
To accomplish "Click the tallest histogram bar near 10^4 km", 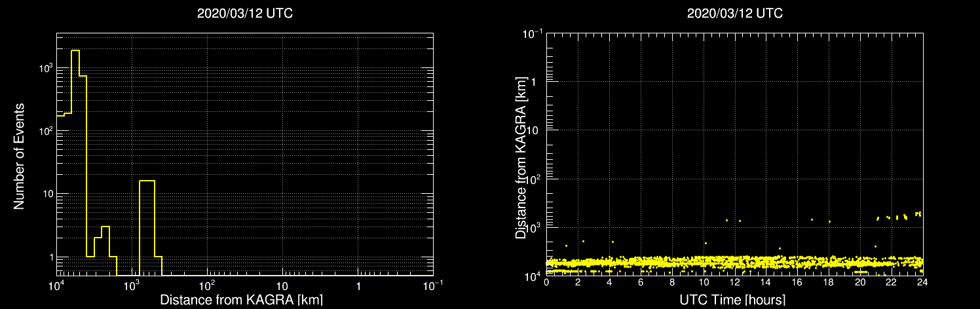I will point(75,162).
